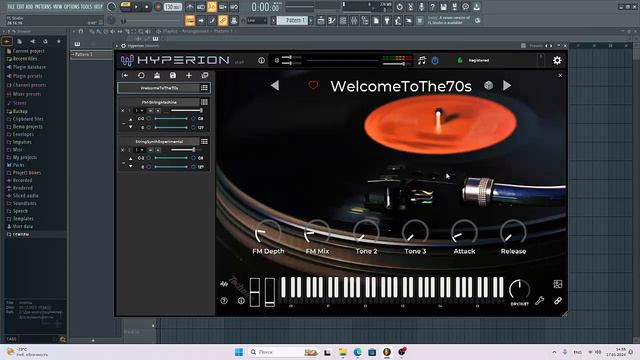Open FL Studio PATTERNS menu
640x360 pixels.
(43, 7)
